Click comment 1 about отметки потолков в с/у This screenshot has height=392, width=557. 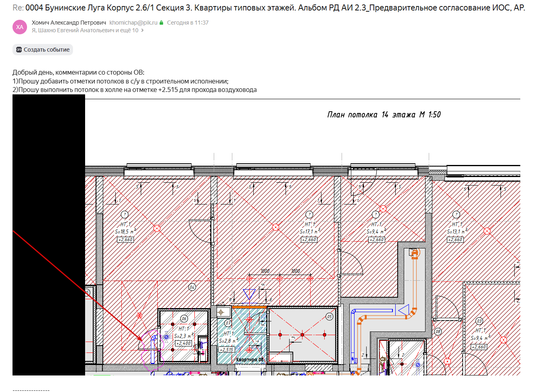pyautogui.click(x=120, y=81)
